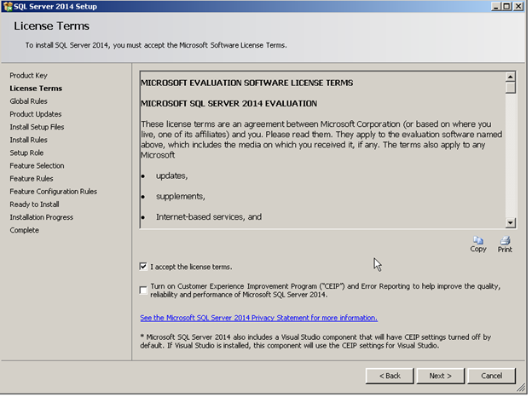Select the Install Rules step
Viewport: 532px width, 397px height.
coord(28,141)
